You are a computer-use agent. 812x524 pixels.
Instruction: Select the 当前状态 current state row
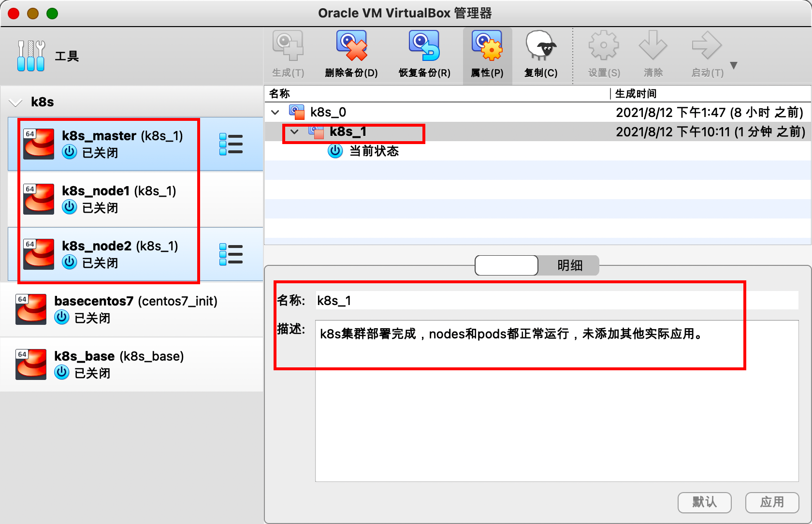pos(537,151)
